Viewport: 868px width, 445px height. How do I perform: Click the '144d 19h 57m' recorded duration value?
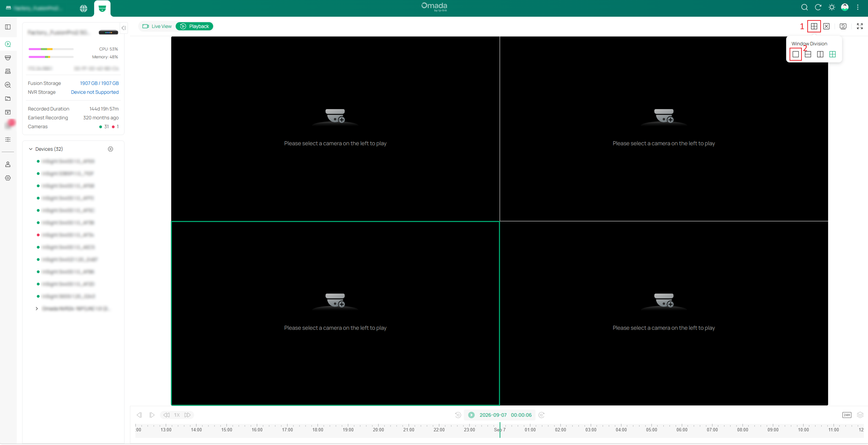tap(104, 109)
